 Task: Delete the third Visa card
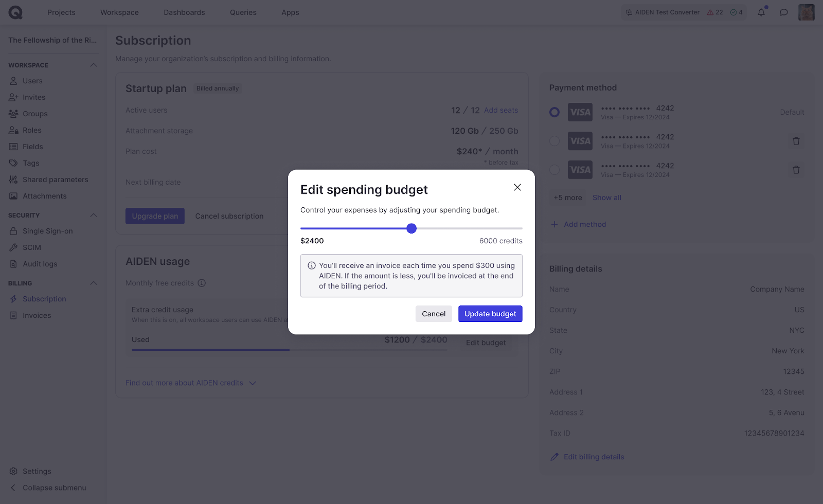click(796, 170)
